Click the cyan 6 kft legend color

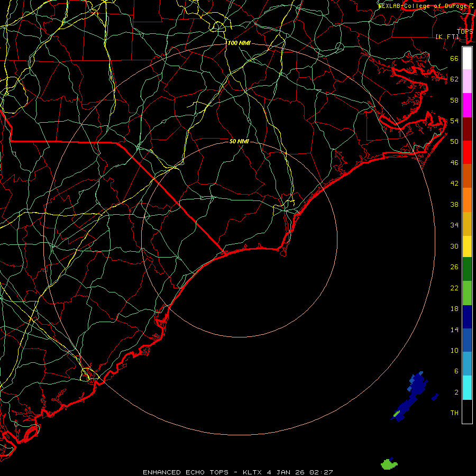467,388
